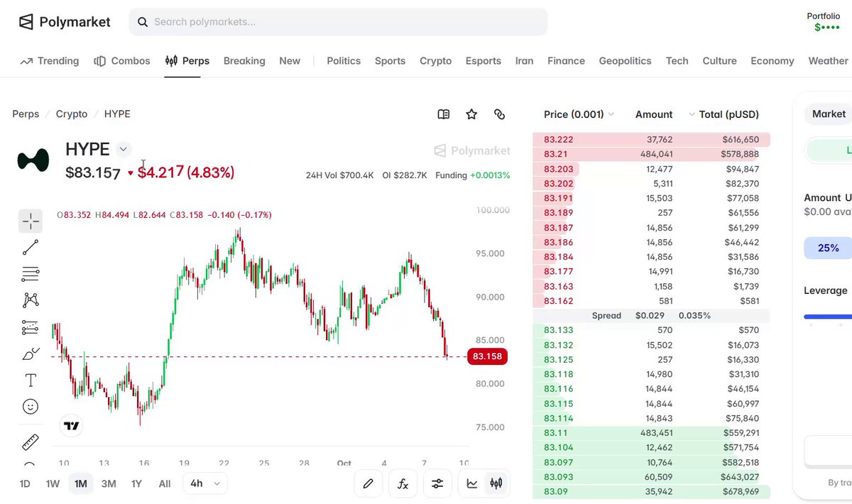The width and height of the screenshot is (852, 504).
Task: Open the Politics category tab
Action: 344,61
